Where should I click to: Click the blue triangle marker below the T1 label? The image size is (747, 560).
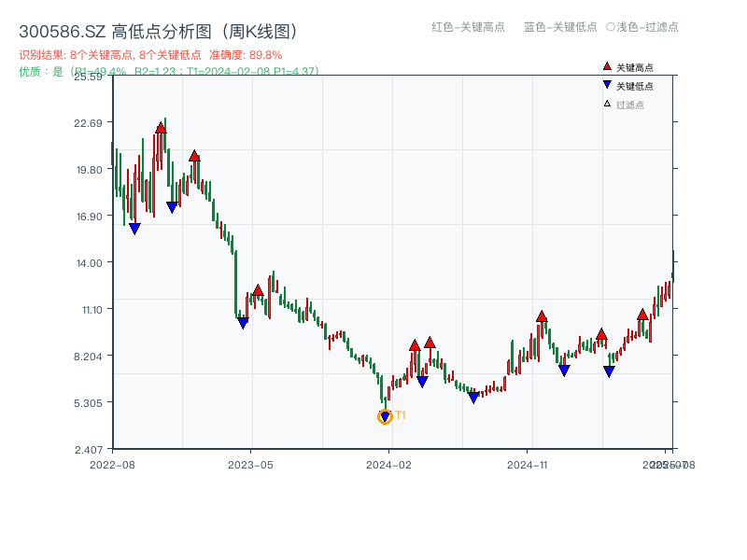(385, 414)
